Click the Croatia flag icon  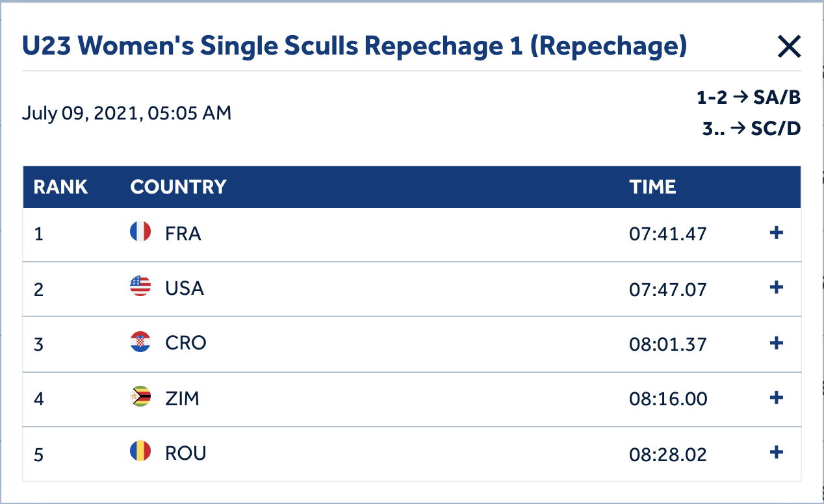click(140, 342)
